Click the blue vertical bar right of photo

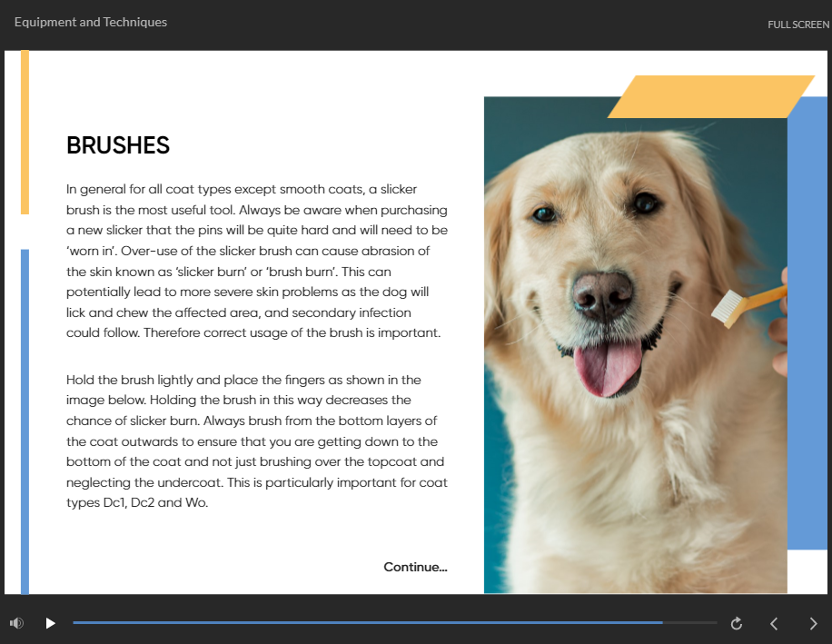click(807, 327)
